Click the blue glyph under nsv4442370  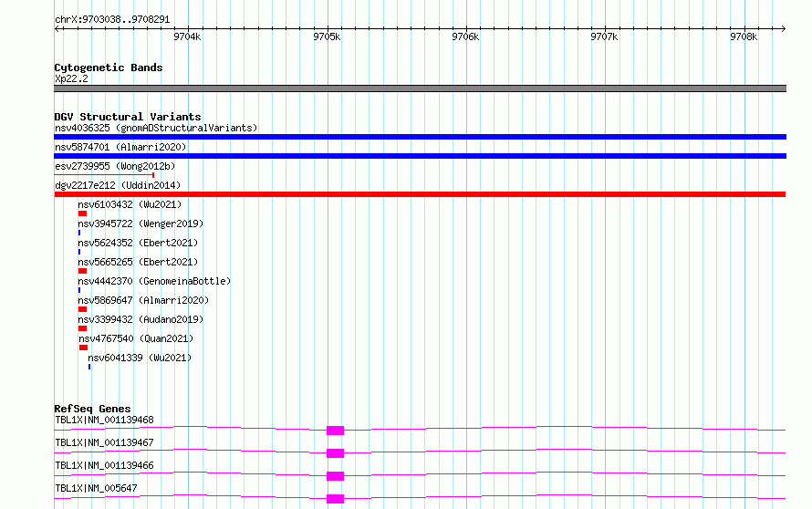tap(79, 290)
